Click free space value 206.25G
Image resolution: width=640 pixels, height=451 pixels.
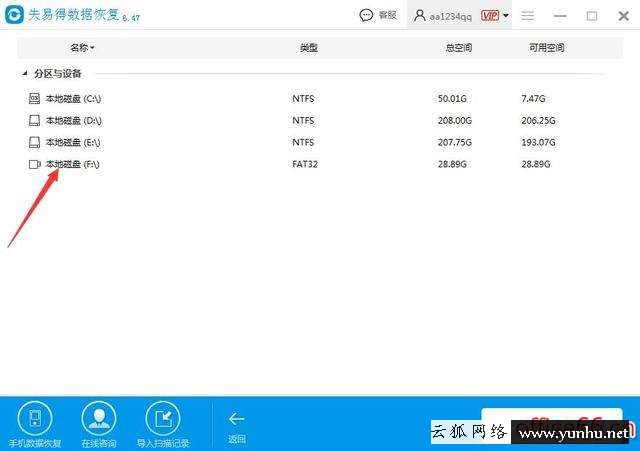pos(538,121)
